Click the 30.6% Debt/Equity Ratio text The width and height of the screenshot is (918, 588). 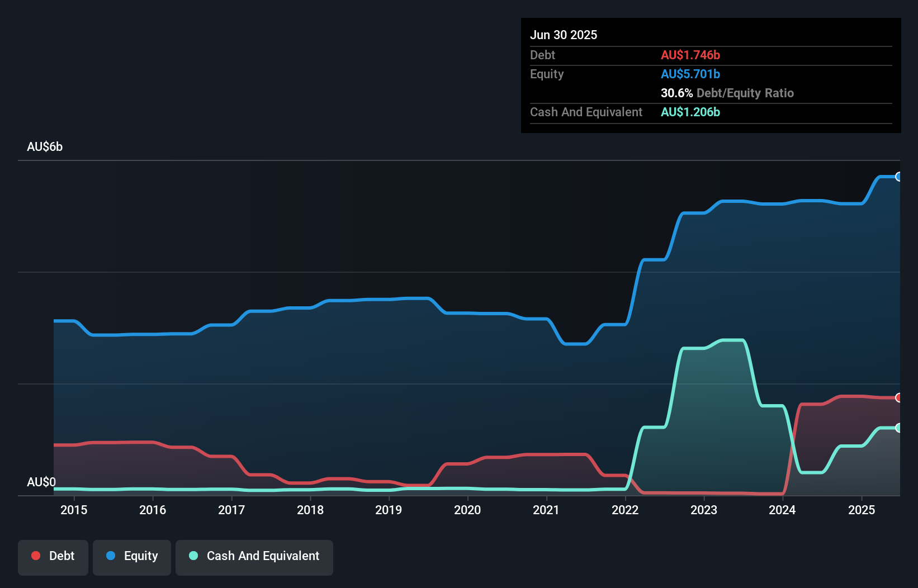pyautogui.click(x=727, y=93)
